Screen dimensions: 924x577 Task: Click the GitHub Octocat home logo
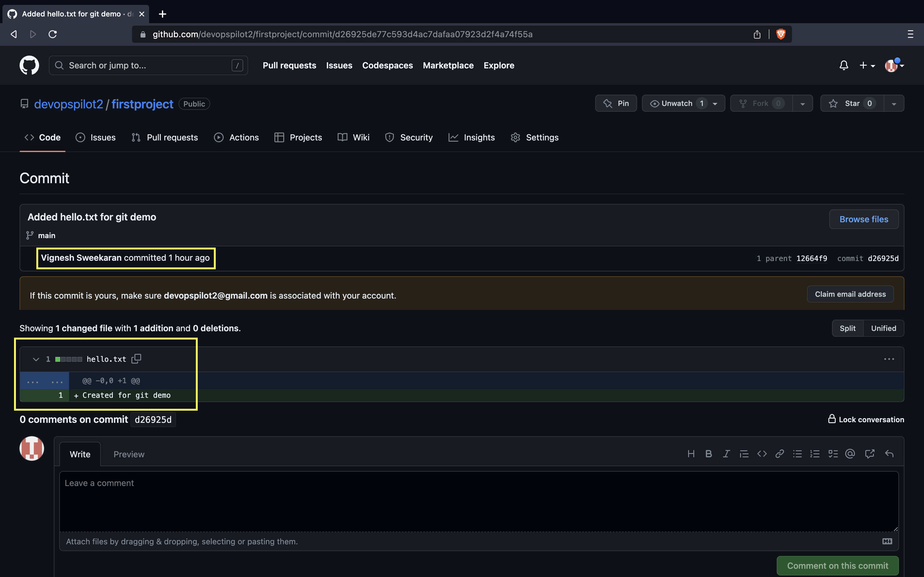click(29, 65)
